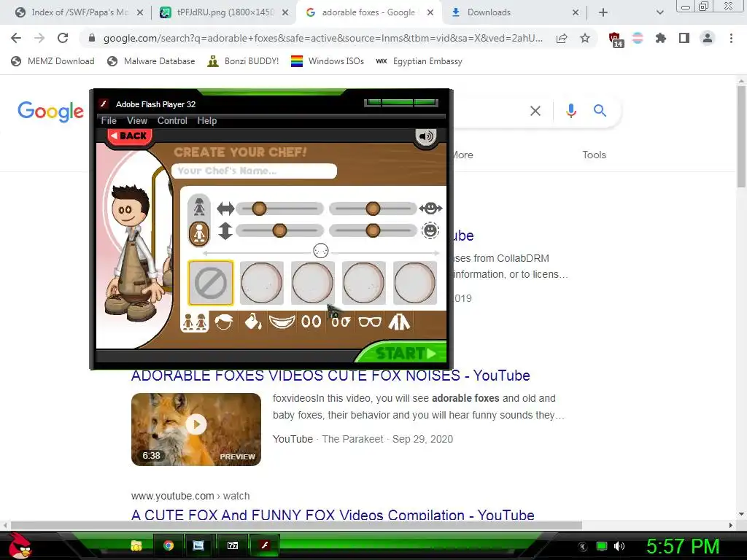Open the Malware Database bookmark

(x=152, y=61)
